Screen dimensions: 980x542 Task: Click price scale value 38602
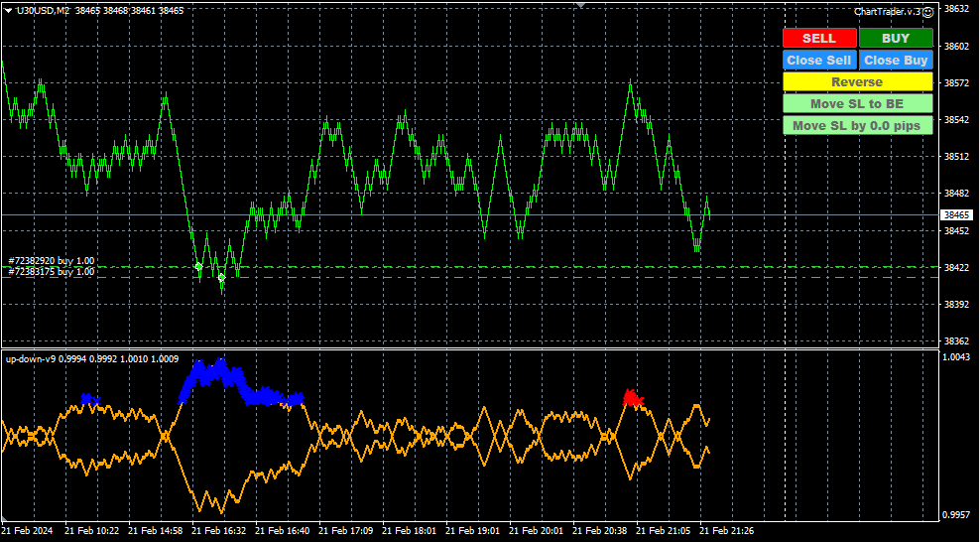(956, 47)
